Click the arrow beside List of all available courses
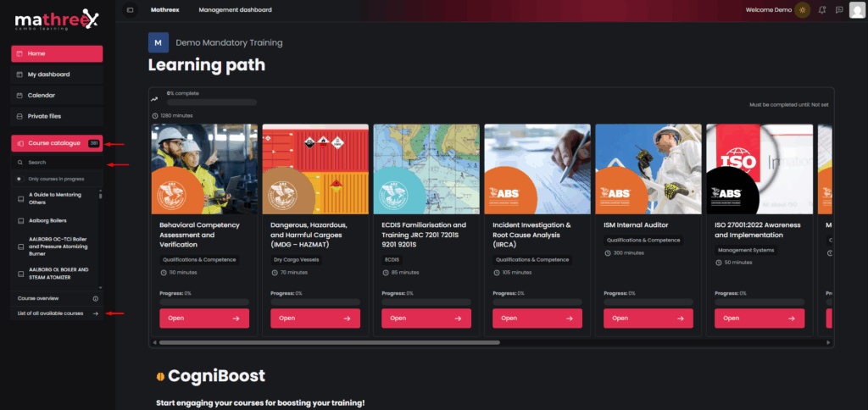868x410 pixels. 96,313
